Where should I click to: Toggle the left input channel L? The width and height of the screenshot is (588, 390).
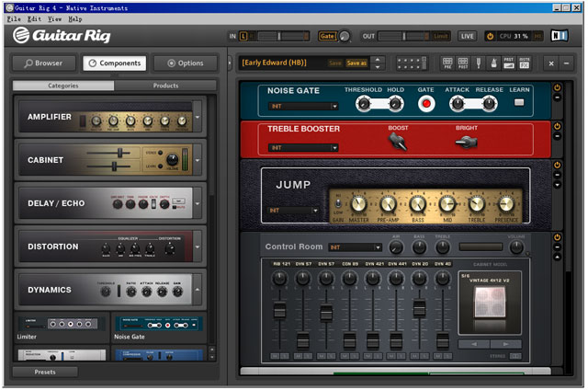[x=243, y=36]
